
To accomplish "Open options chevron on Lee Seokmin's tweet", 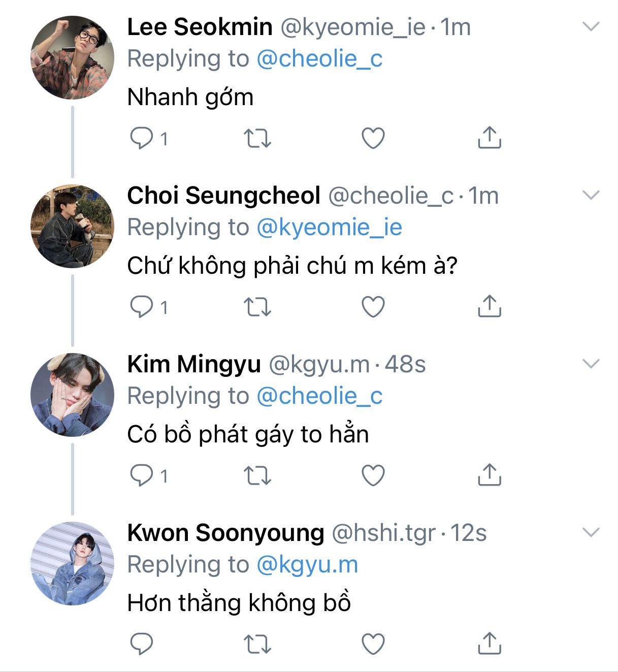I will pos(591,26).
